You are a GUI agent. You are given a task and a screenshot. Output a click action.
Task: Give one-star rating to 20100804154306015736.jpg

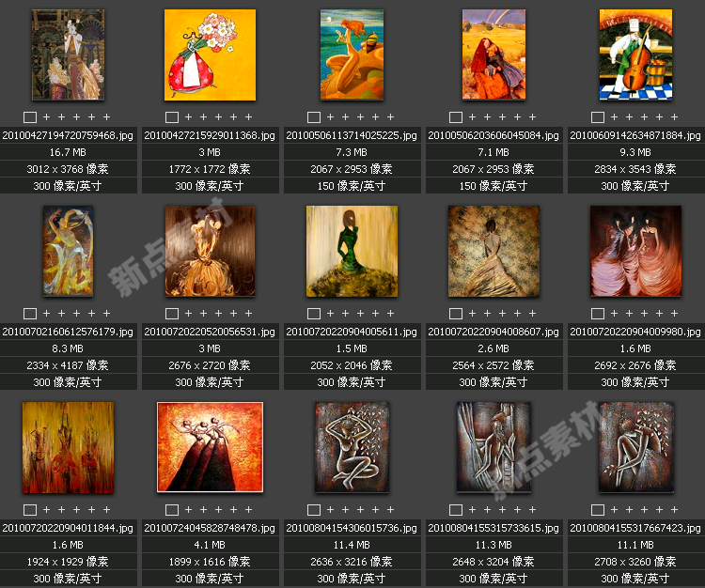tap(331, 509)
